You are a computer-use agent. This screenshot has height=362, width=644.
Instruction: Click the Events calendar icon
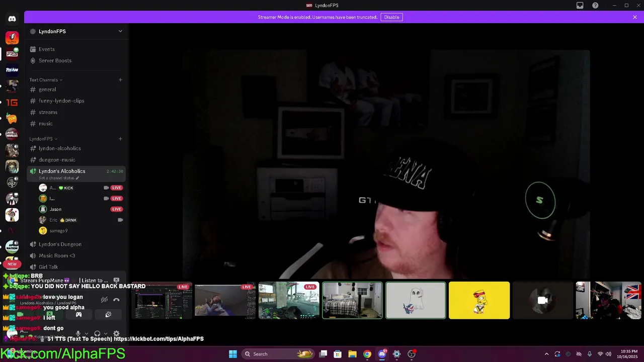[x=33, y=49]
